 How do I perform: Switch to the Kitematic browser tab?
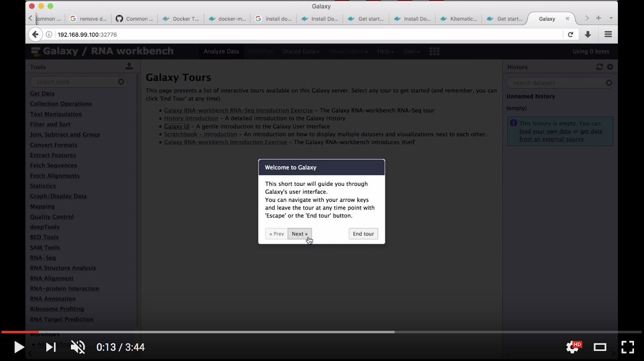(x=458, y=19)
